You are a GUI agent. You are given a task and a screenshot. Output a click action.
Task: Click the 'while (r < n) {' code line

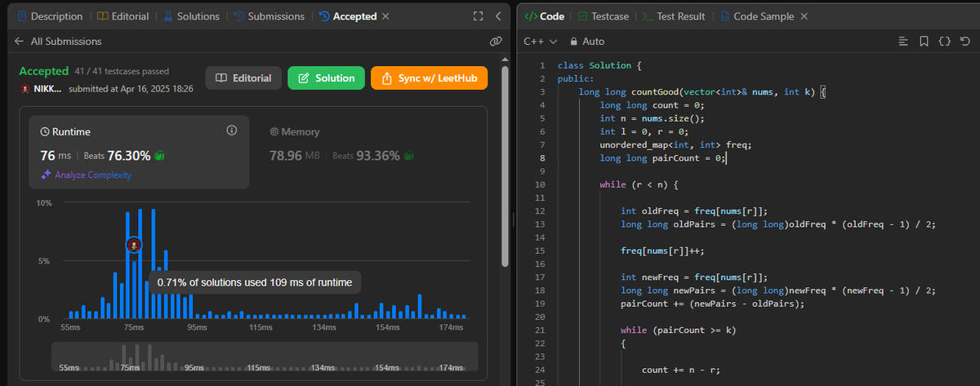639,184
